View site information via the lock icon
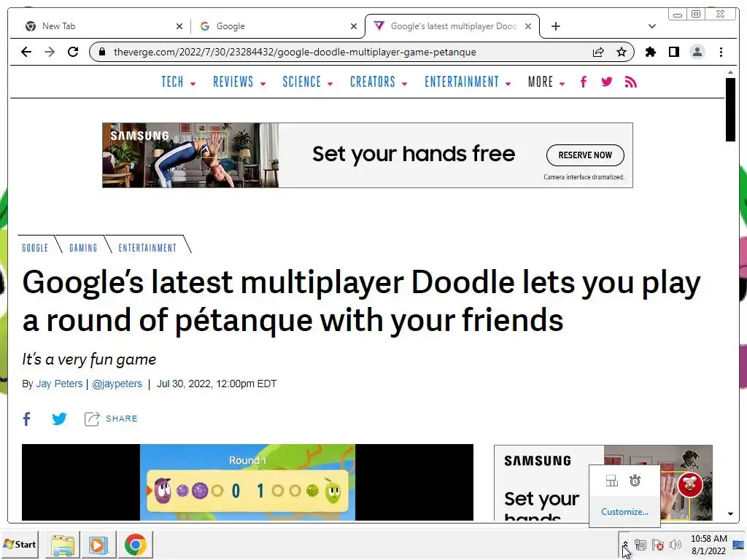The image size is (747, 560). [x=101, y=52]
